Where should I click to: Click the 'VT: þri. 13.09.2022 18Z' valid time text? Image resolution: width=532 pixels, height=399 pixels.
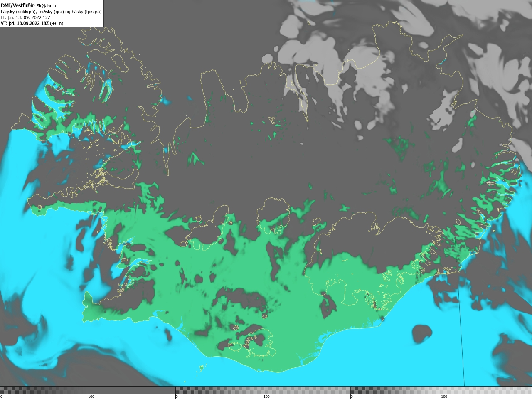click(25, 23)
